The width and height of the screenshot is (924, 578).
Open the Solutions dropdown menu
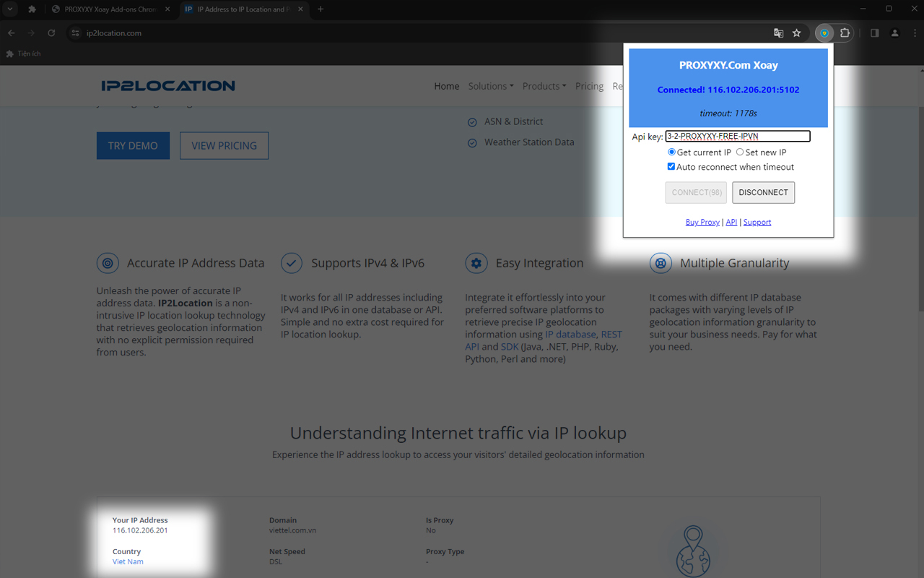pyautogui.click(x=491, y=86)
